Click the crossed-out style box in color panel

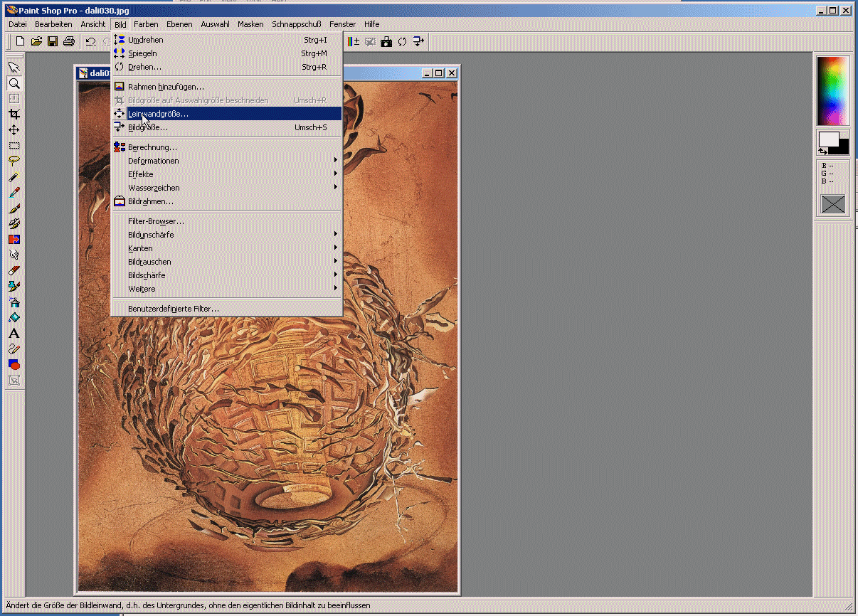pos(833,205)
